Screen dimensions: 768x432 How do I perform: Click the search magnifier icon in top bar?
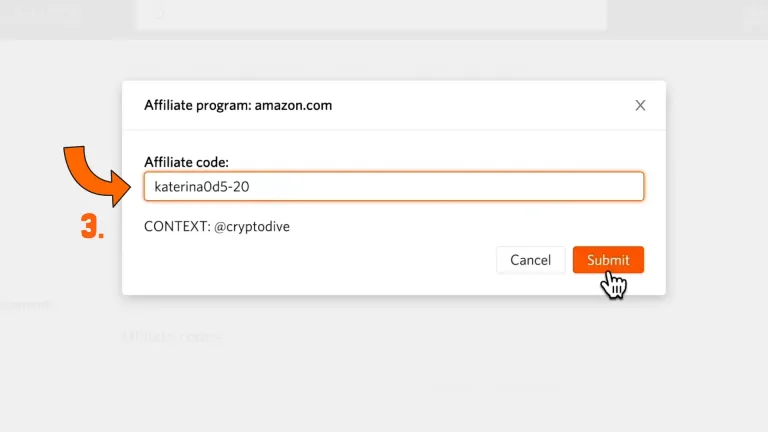click(159, 15)
